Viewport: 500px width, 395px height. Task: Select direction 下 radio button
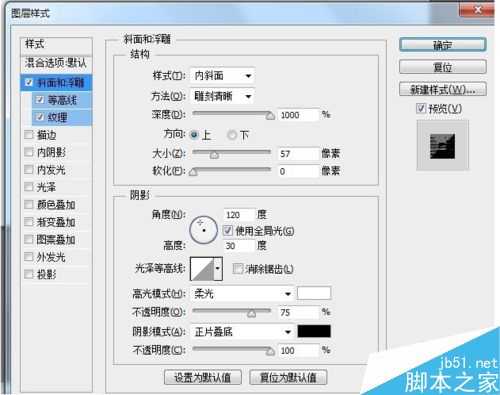pyautogui.click(x=232, y=135)
